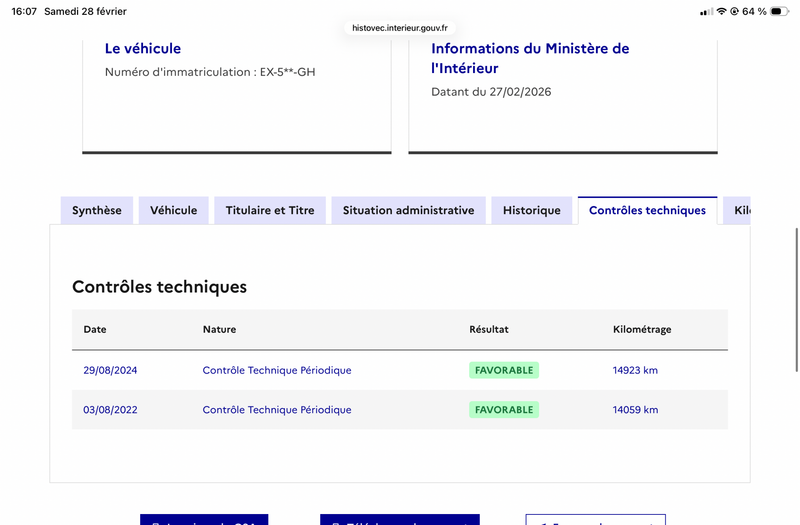Viewport: 800px width, 525px height.
Task: Show the Historique tab
Action: point(532,210)
